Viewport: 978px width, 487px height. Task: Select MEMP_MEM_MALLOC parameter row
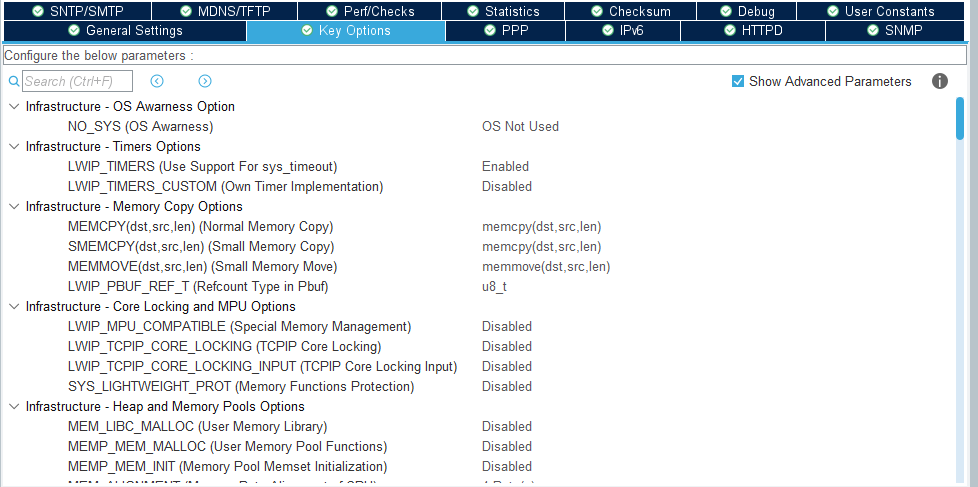(x=228, y=446)
